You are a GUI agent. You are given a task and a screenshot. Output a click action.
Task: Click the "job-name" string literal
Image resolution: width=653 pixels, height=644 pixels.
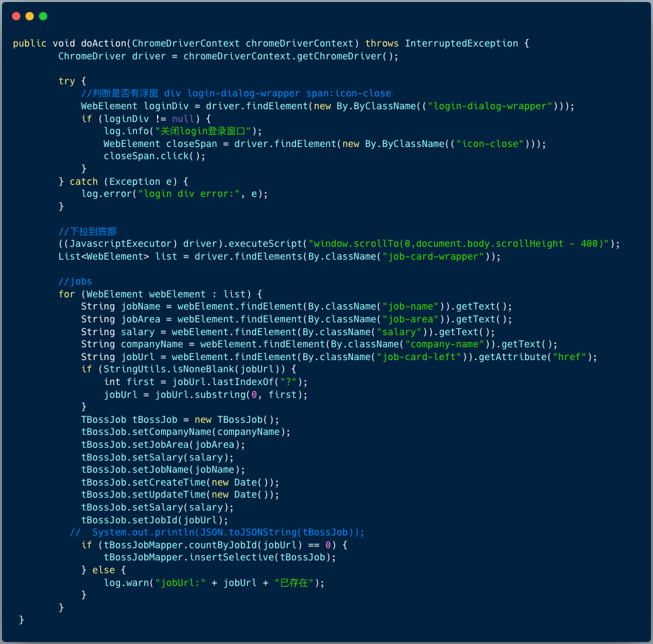pyautogui.click(x=410, y=307)
